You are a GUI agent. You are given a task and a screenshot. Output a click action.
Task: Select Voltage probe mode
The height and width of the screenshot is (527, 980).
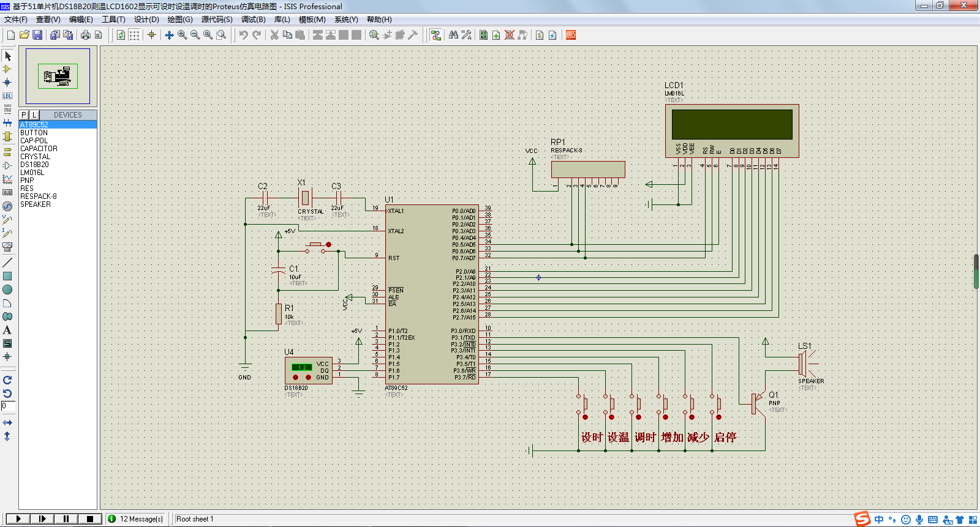click(7, 219)
